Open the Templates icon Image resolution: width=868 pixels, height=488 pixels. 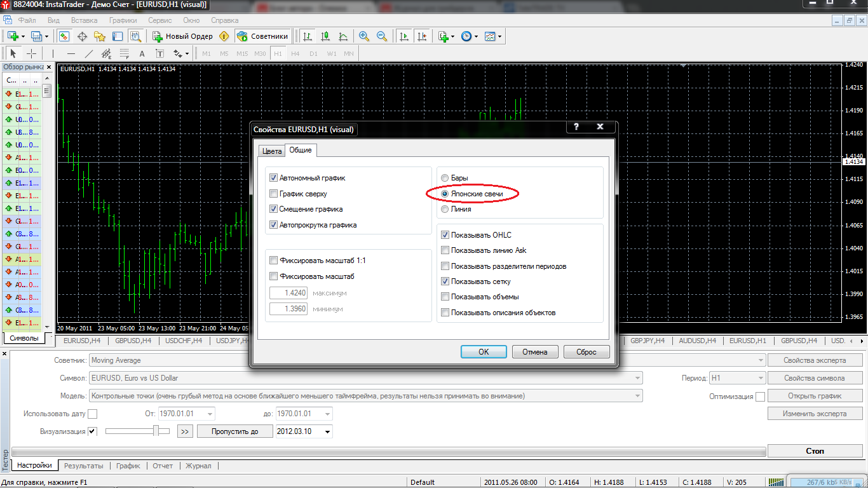[x=490, y=36]
